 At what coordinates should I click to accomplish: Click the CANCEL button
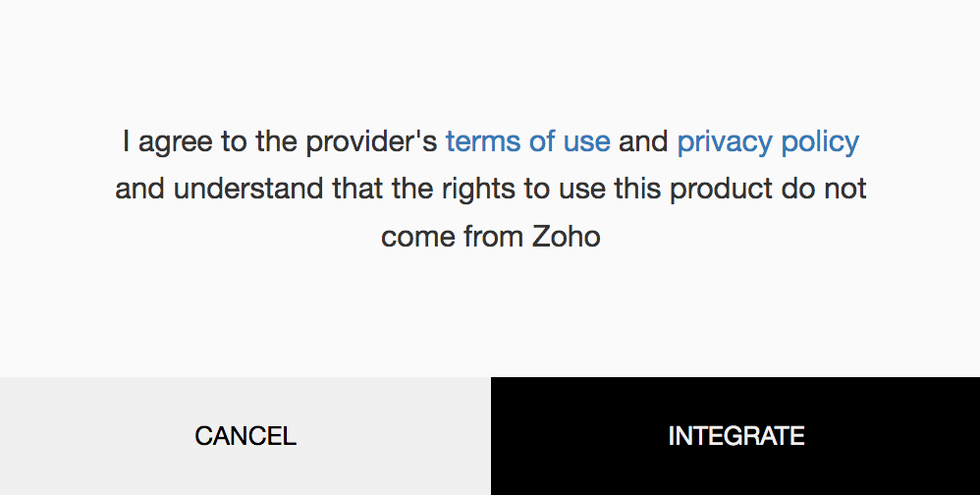point(245,436)
